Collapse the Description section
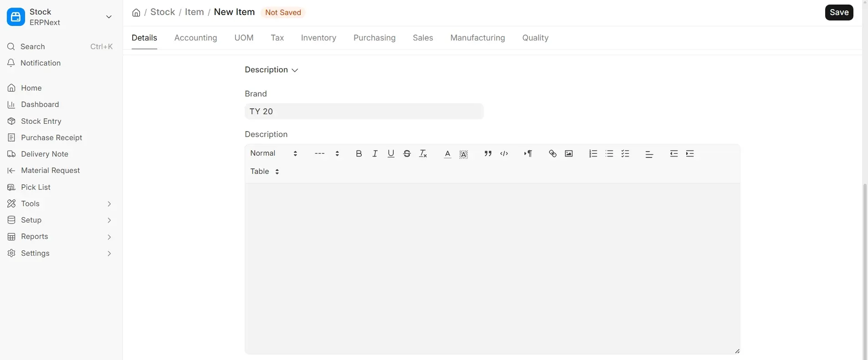The height and width of the screenshot is (360, 868). pos(272,70)
